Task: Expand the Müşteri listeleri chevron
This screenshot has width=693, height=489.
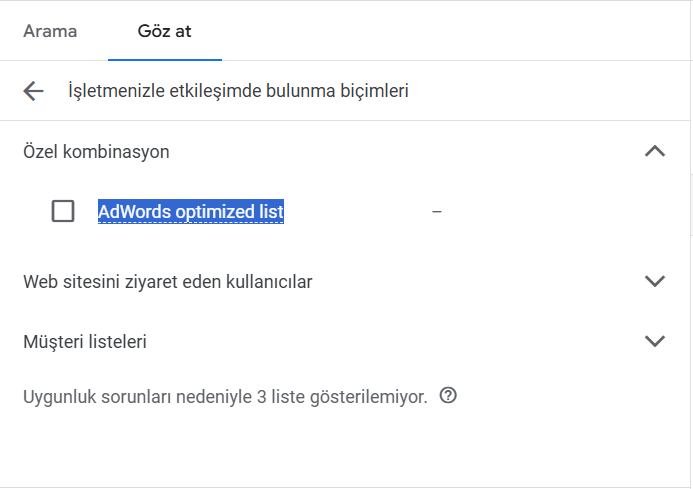Action: [x=655, y=341]
